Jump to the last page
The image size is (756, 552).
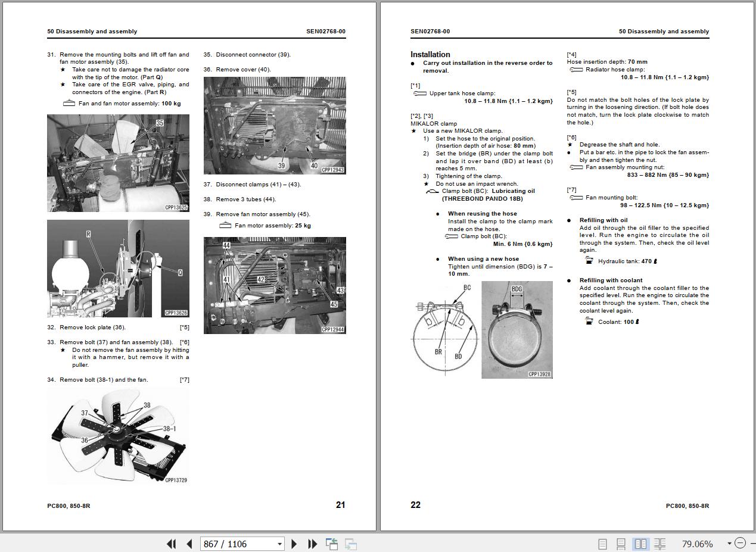pos(312,544)
